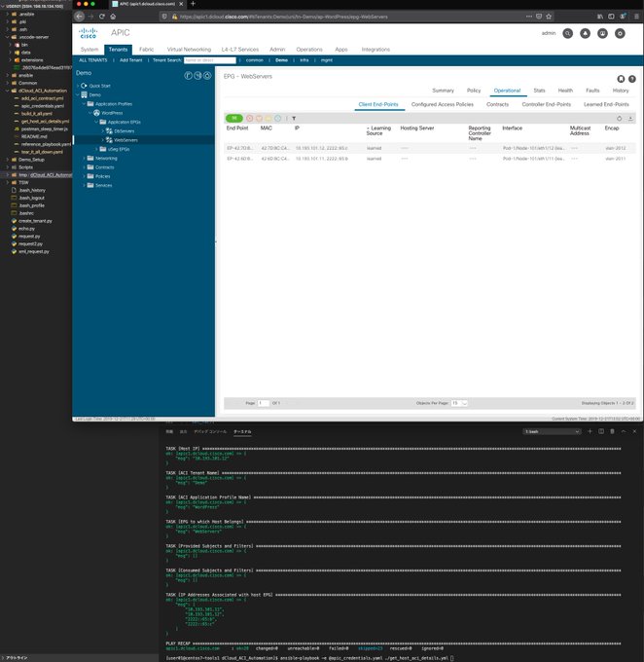Open the APIC settings gear icon

620,33
